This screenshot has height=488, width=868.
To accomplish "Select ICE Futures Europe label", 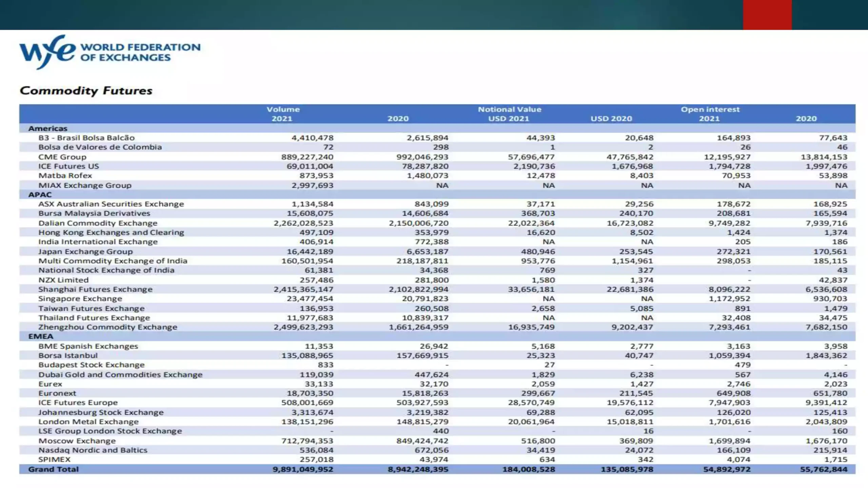I will (x=78, y=403).
